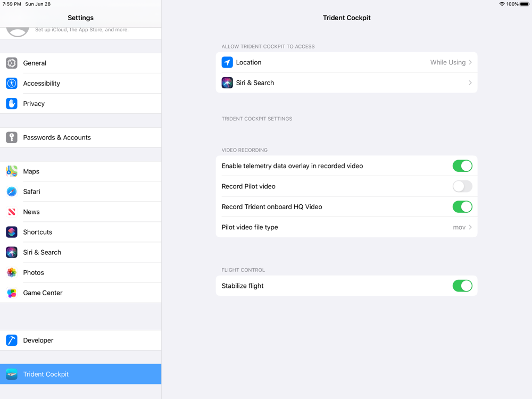This screenshot has width=532, height=399.
Task: Disable telemetry data overlay toggle
Action: (x=462, y=166)
